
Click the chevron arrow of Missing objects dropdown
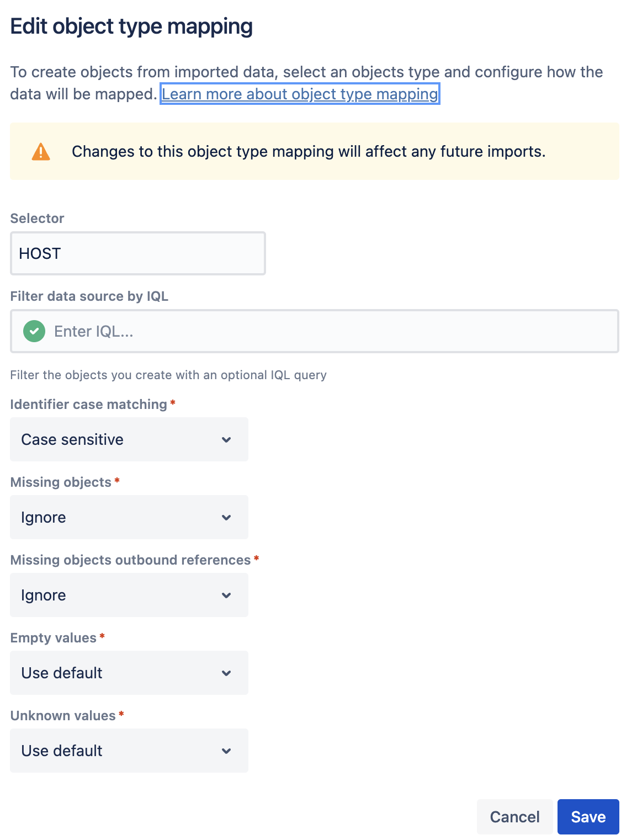(226, 518)
